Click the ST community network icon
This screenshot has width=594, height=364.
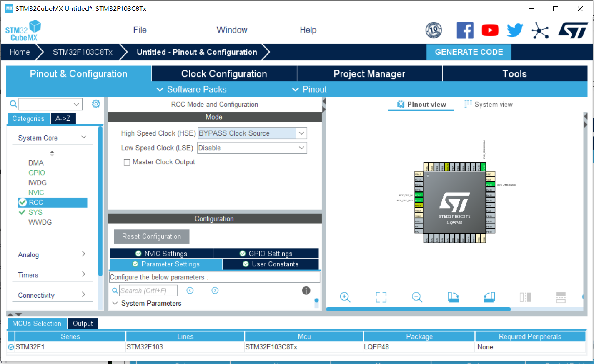pos(540,30)
